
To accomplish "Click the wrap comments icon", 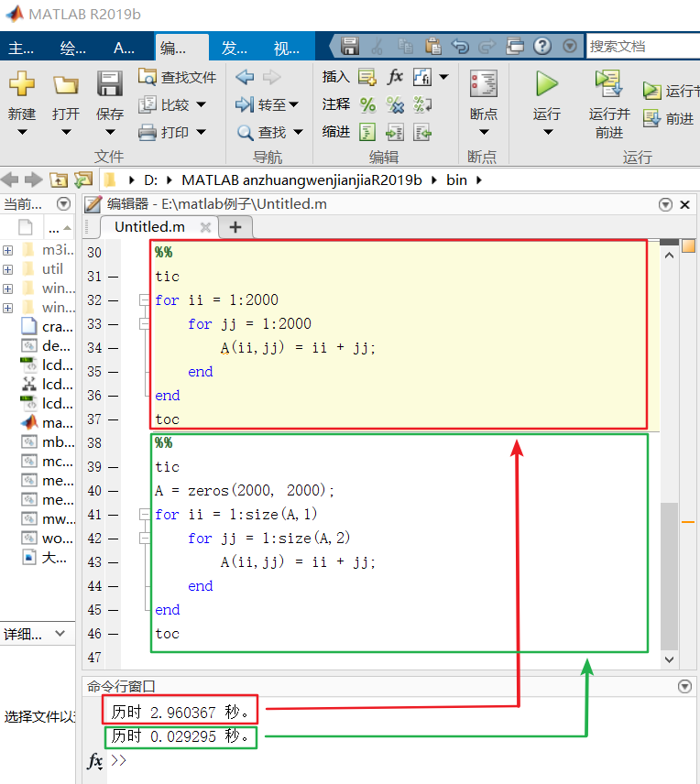I will pyautogui.click(x=422, y=104).
